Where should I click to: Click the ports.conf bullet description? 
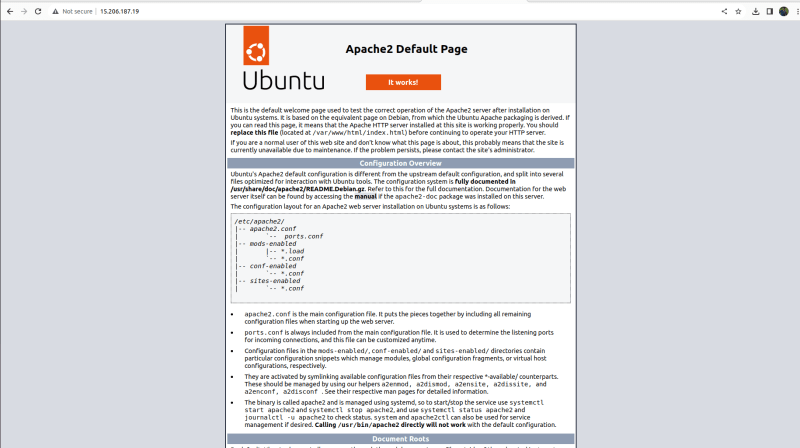[398, 336]
